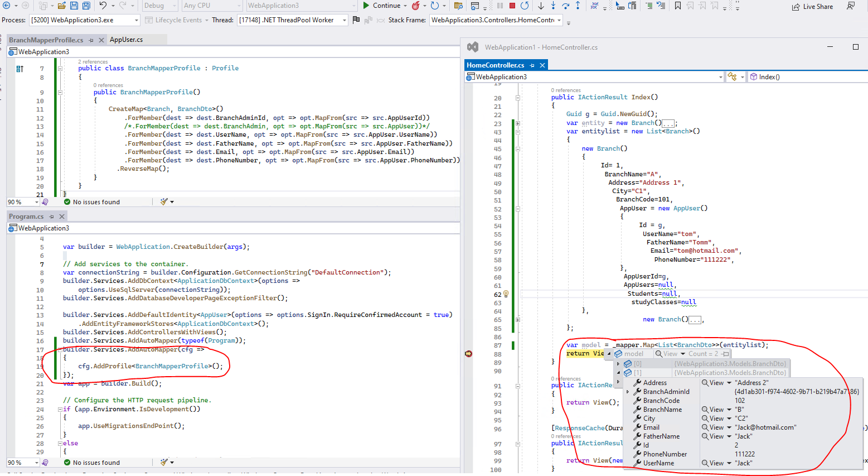Open Thread dropdown showing .NET ThreadPool Worker
Viewport: 868px width, 476px height.
coord(292,20)
